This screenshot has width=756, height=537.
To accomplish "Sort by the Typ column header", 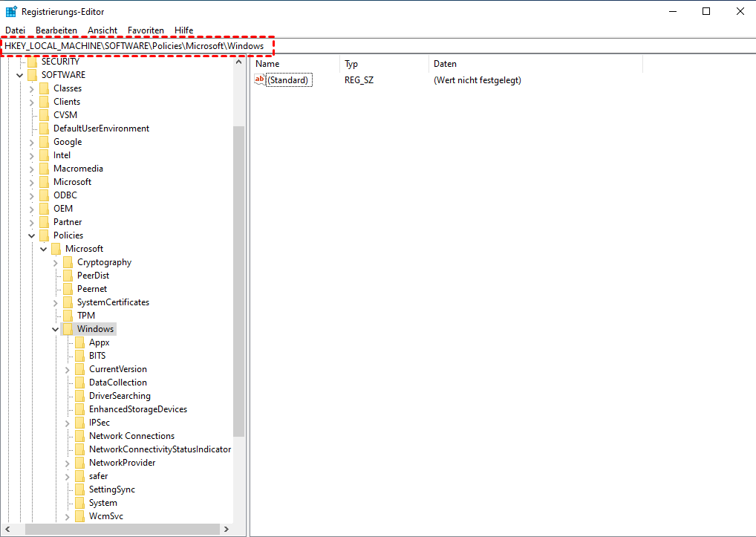I will [384, 64].
